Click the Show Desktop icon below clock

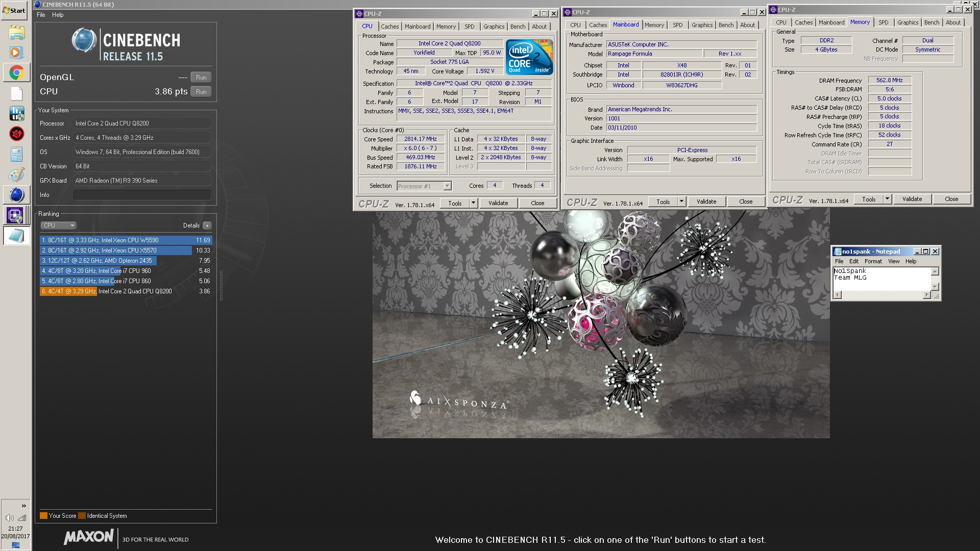point(15,546)
